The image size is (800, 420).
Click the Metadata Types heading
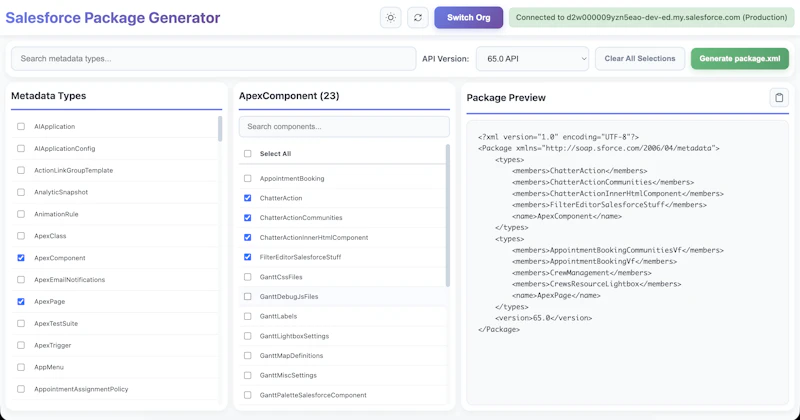[48, 96]
